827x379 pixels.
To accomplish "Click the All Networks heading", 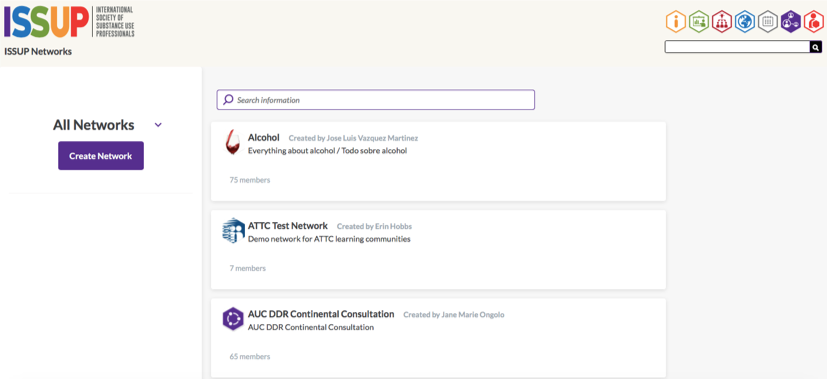I will coord(94,125).
